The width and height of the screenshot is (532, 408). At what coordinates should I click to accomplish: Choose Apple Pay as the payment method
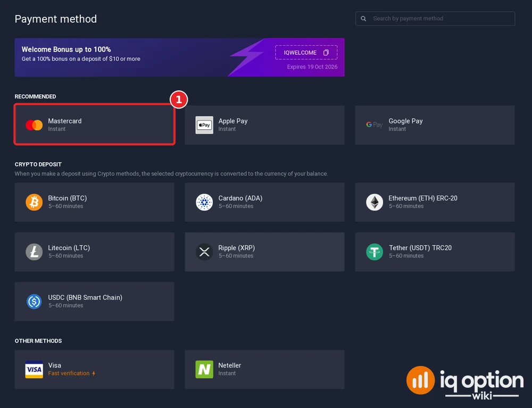tap(264, 125)
